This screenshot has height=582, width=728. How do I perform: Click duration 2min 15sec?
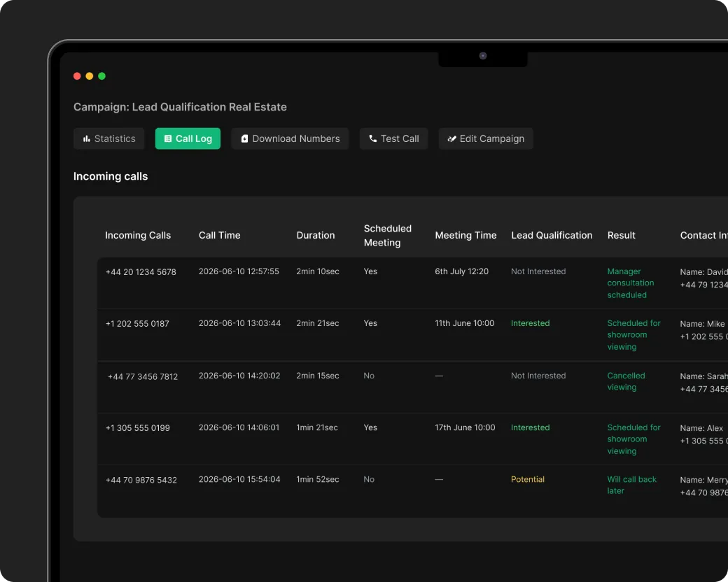point(318,376)
